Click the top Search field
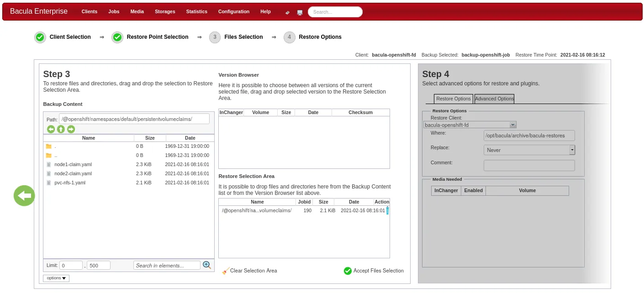Screen dimensions: 644x293 [x=335, y=12]
